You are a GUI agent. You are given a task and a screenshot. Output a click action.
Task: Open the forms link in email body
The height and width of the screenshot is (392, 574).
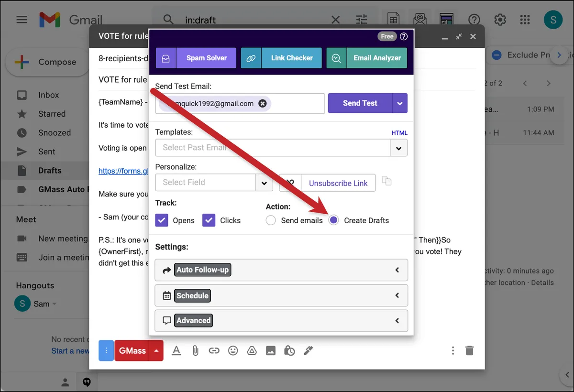(x=123, y=171)
